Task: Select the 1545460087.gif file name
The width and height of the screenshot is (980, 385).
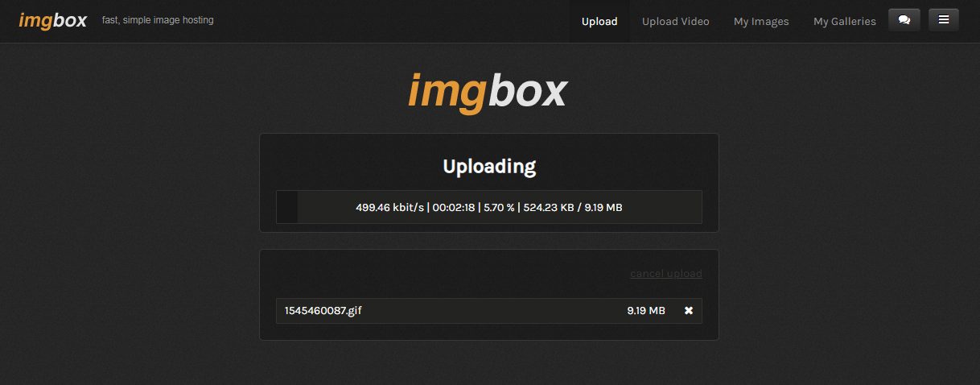Action: click(x=323, y=311)
